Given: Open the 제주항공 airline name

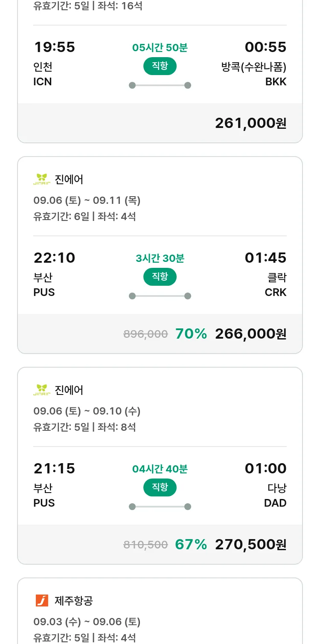Looking at the screenshot, I should [74, 600].
